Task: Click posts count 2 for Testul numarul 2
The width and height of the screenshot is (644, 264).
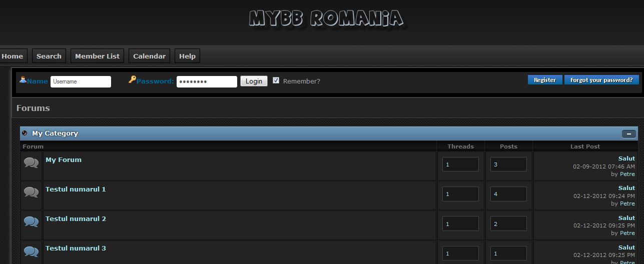Action: pos(508,223)
